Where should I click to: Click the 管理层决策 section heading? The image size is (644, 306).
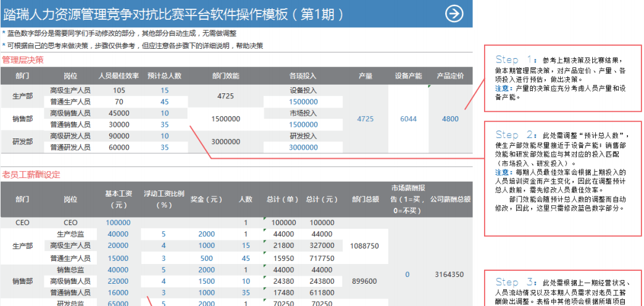tap(23, 60)
